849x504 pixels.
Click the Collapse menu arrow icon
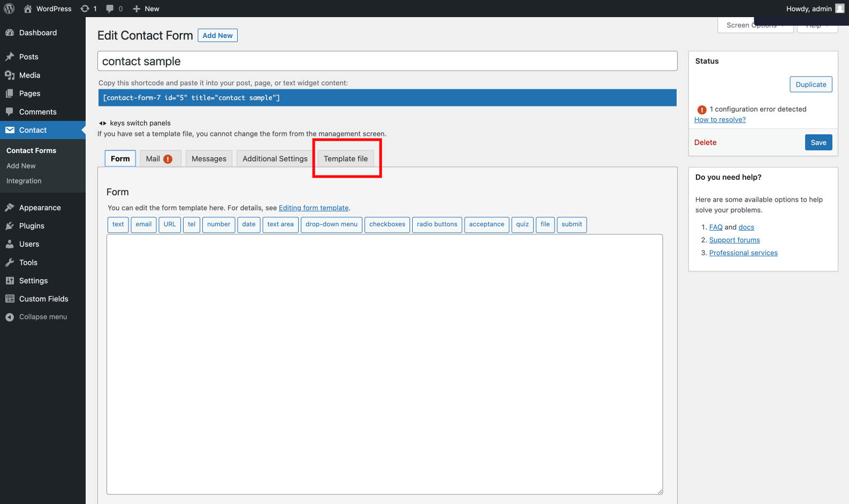(10, 317)
